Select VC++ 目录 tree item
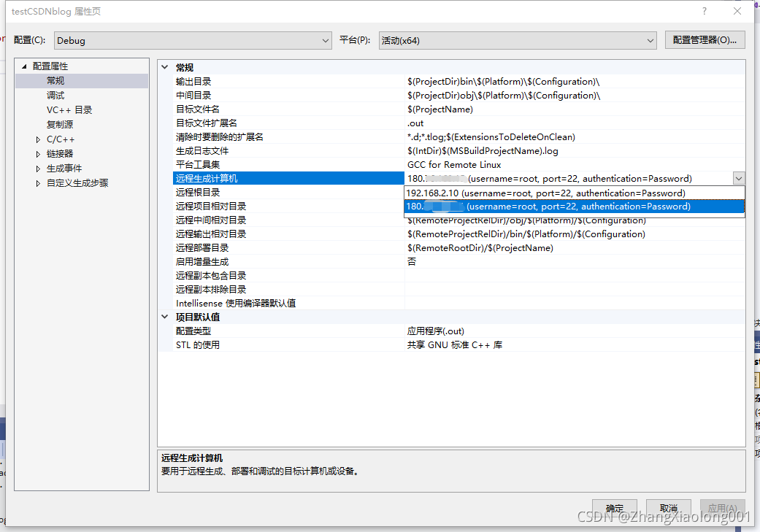The image size is (760, 532). (69, 110)
